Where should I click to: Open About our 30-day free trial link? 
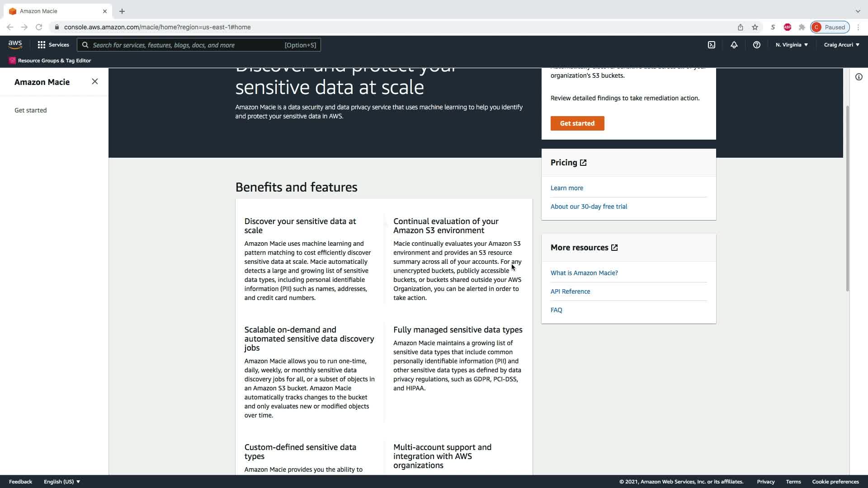[x=589, y=206]
